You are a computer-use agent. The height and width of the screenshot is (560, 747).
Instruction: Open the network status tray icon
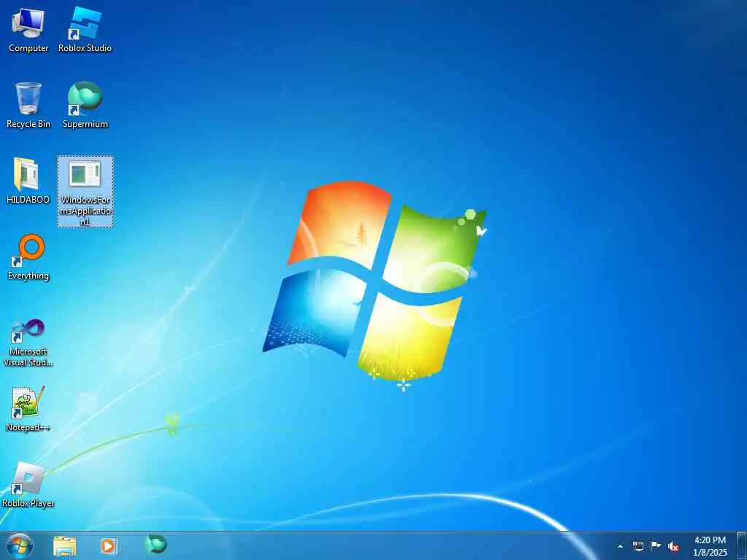(638, 546)
